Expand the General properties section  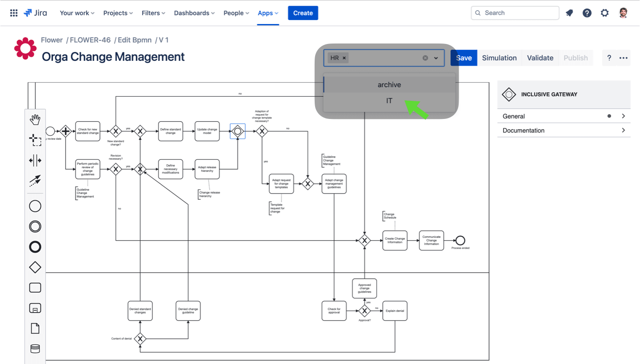click(x=564, y=116)
